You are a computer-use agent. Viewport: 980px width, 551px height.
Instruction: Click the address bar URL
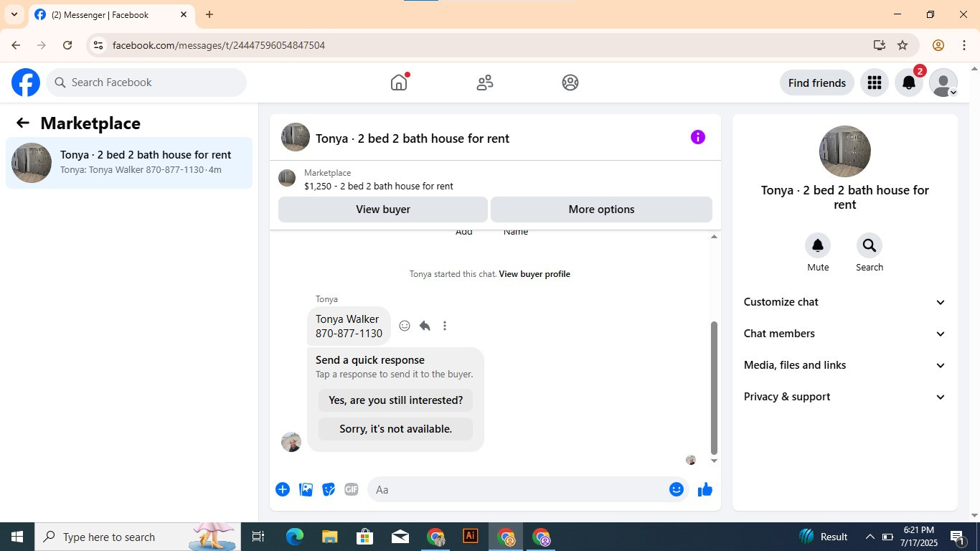[x=219, y=45]
